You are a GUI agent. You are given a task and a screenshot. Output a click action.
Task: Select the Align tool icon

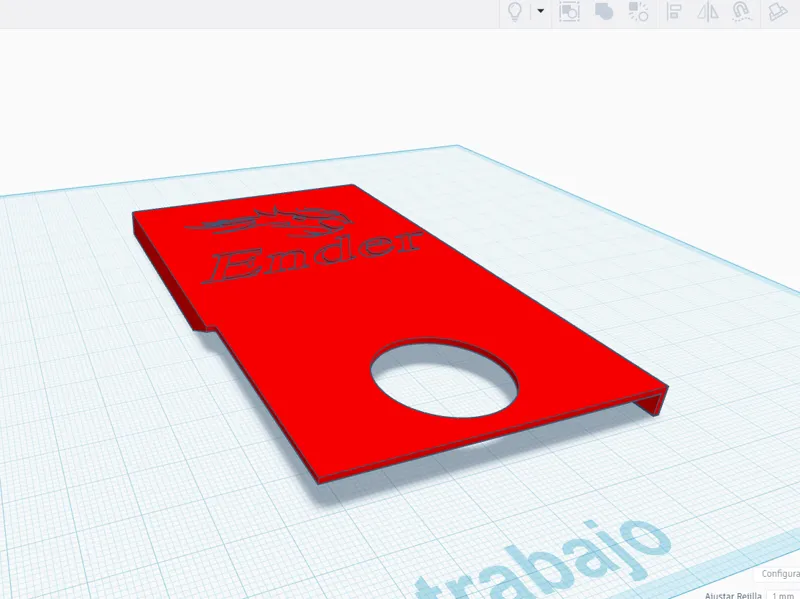point(674,11)
